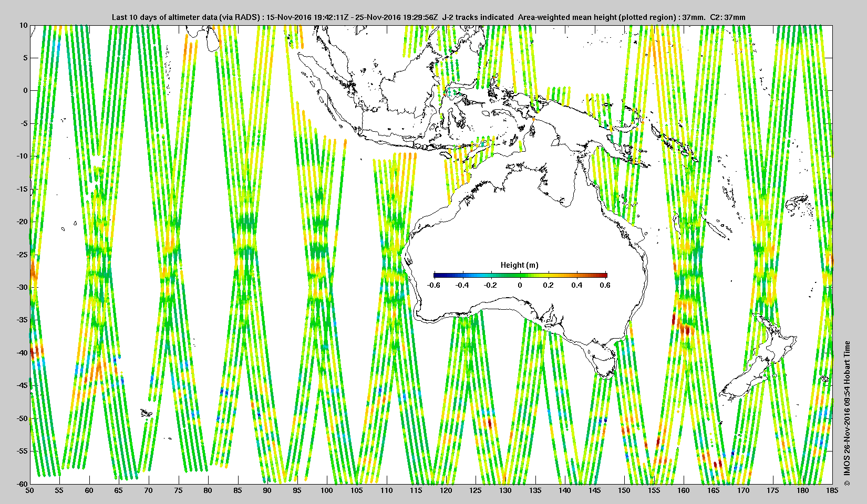Image resolution: width=867 pixels, height=504 pixels.
Task: Click longitude tick '60' on the x-axis
Action: coord(89,491)
